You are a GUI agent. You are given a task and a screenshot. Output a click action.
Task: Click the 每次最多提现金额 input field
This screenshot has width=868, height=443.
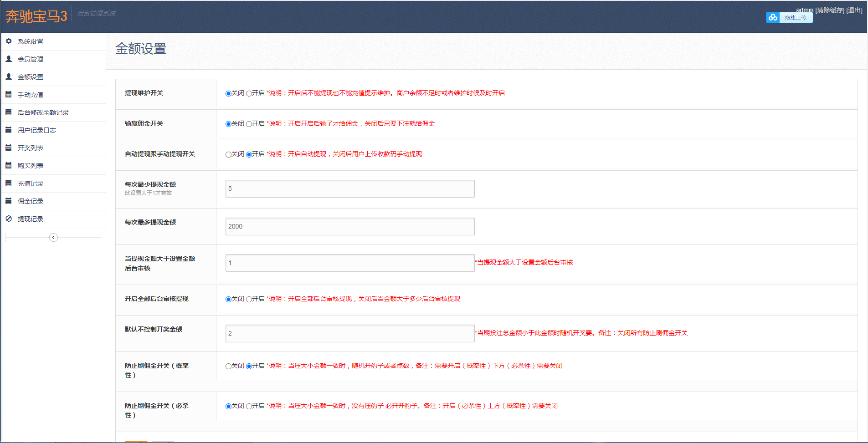pyautogui.click(x=349, y=226)
